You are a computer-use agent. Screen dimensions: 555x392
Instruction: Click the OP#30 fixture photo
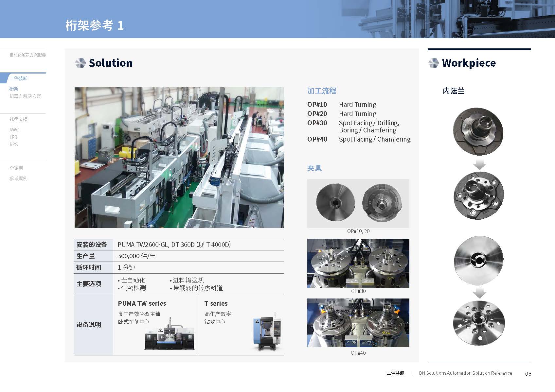pyautogui.click(x=358, y=263)
